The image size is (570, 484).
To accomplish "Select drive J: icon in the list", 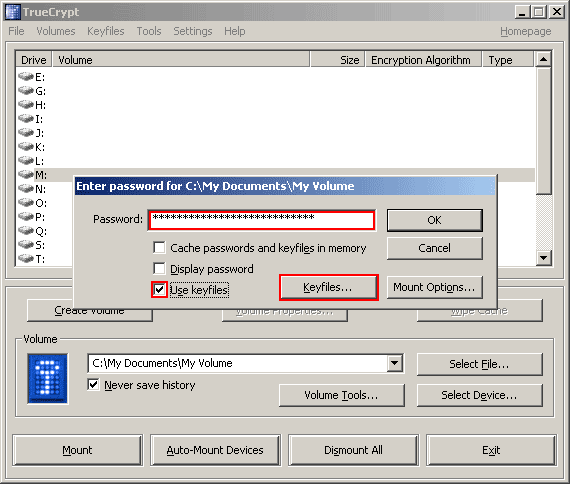I will (26, 133).
